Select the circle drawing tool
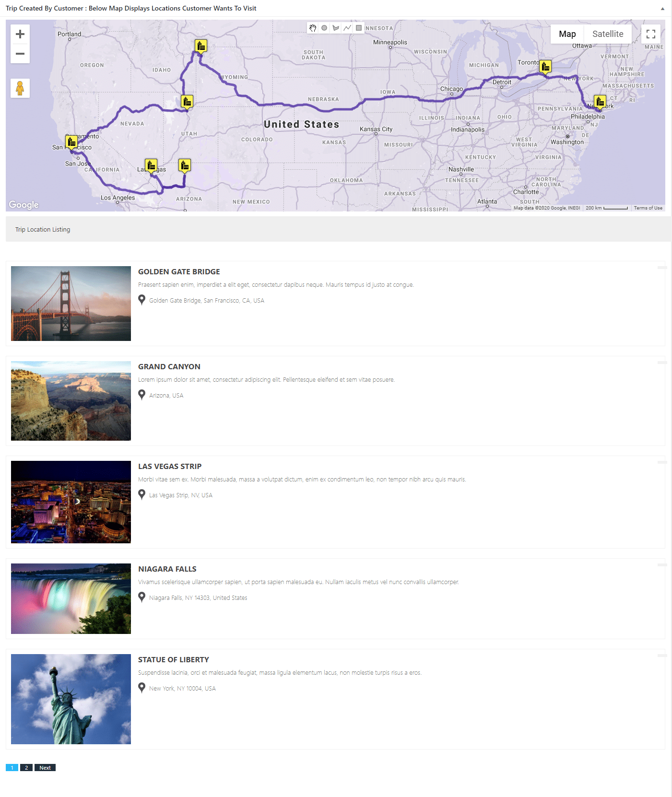This screenshot has height=797, width=672. click(x=324, y=28)
